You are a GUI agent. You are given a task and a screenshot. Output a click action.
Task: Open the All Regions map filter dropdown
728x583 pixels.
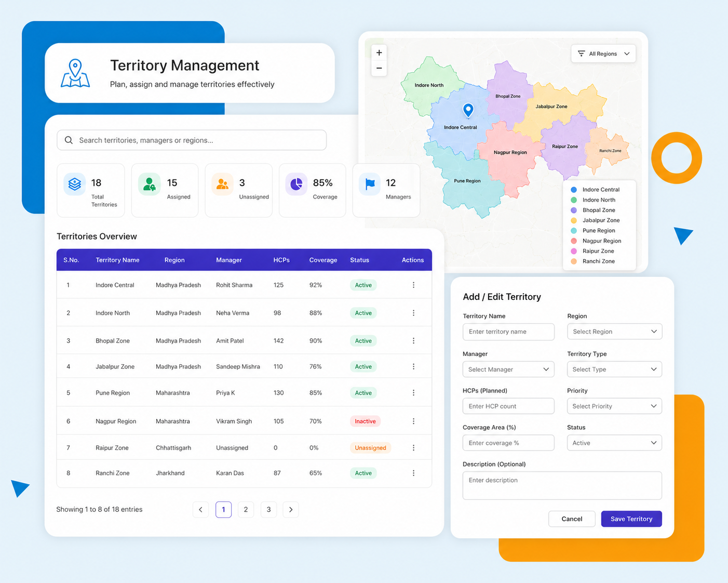click(603, 54)
